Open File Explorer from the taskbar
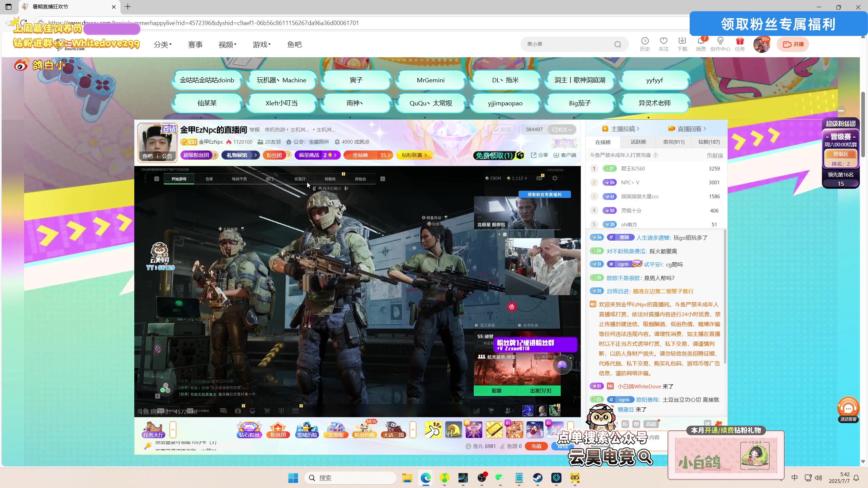The height and width of the screenshot is (488, 868). 407,478
